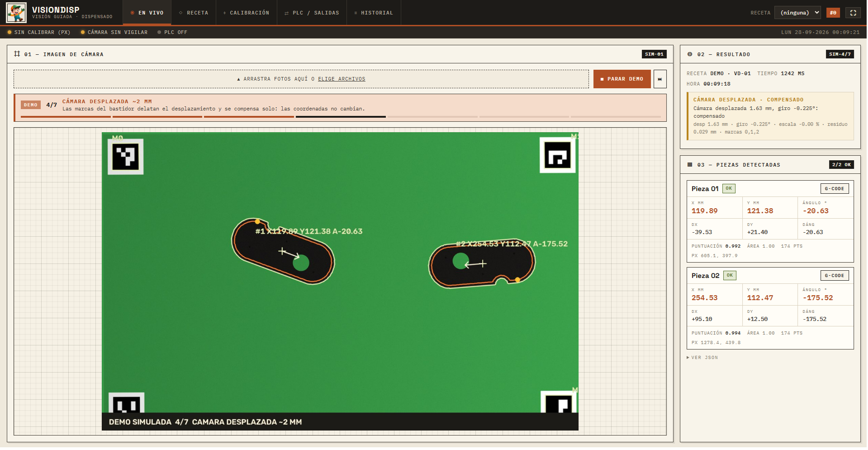This screenshot has height=450, width=868.
Task: Click Pieza 02 X value 254.53
Action: (x=704, y=298)
